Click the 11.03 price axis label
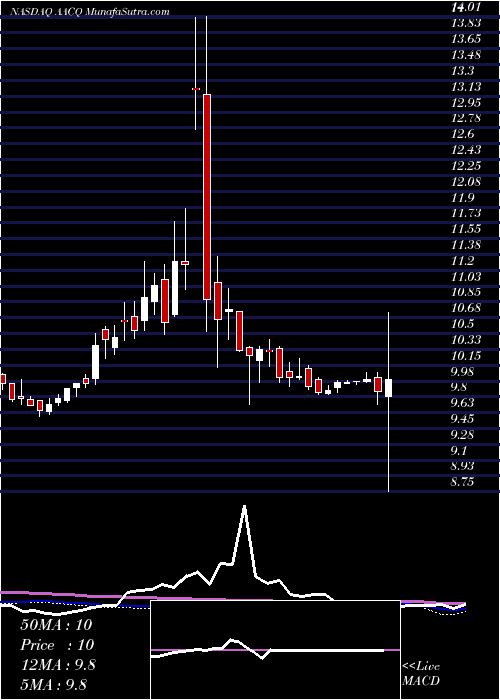Screen dimensions: 500x700 pos(466,277)
